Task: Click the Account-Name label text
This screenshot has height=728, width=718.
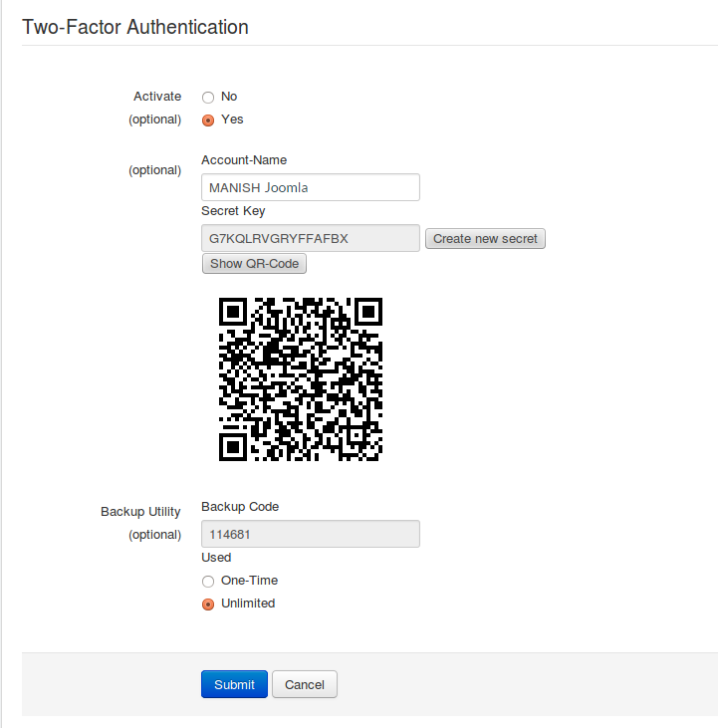Action: (x=244, y=160)
